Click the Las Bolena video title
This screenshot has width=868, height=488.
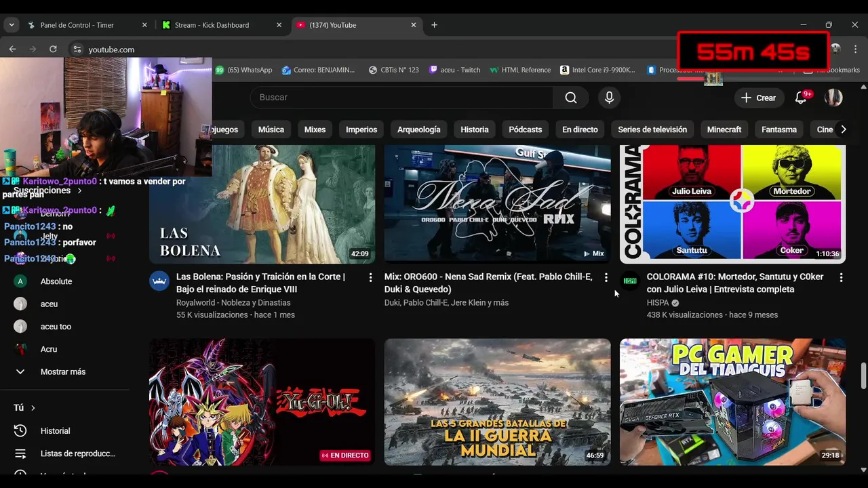click(x=260, y=283)
